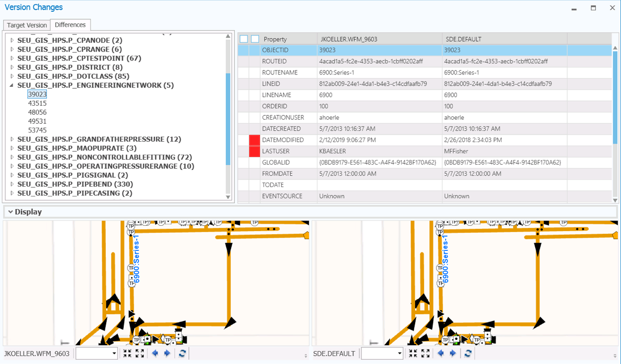
Task: Click down arrow on property grid scrollbar
Action: 616,200
